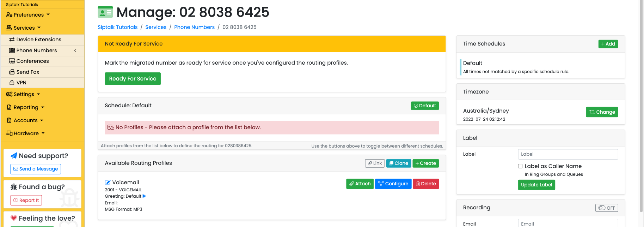This screenshot has width=644, height=227.
Task: Toggle Recording OFF switch
Action: point(607,208)
